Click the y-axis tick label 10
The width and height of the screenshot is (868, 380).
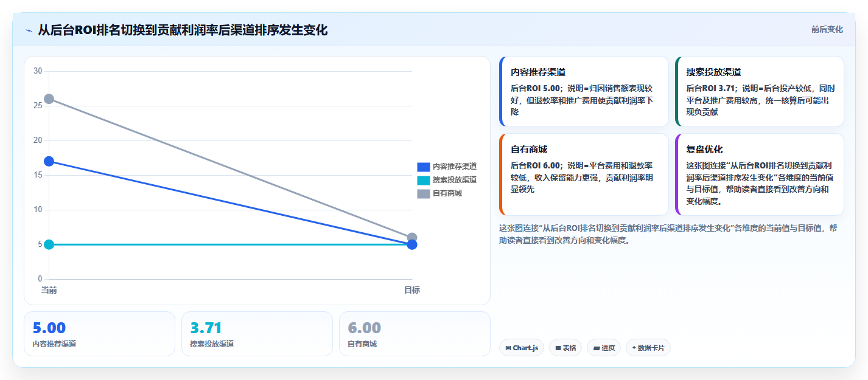click(x=38, y=210)
